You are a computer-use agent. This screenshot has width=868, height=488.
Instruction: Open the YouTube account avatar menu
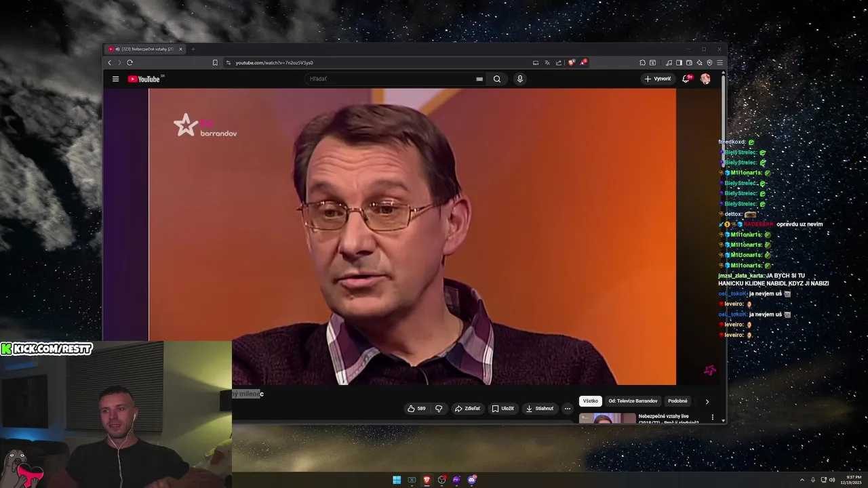click(705, 79)
